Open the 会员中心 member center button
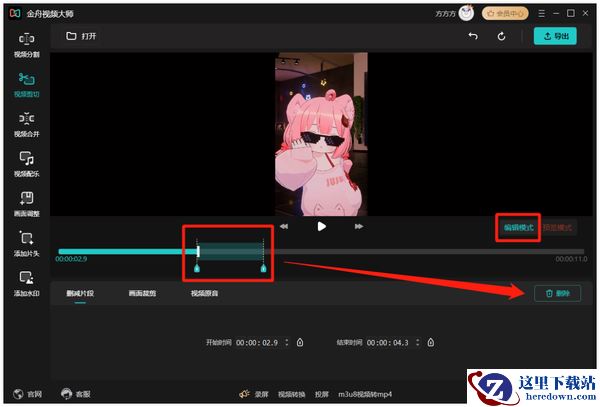 tap(505, 14)
